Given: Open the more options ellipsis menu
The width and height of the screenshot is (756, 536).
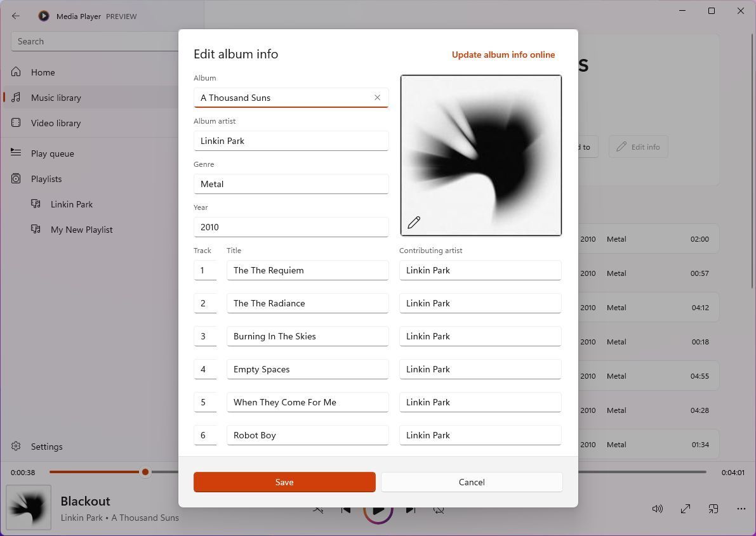Looking at the screenshot, I should click(x=741, y=509).
